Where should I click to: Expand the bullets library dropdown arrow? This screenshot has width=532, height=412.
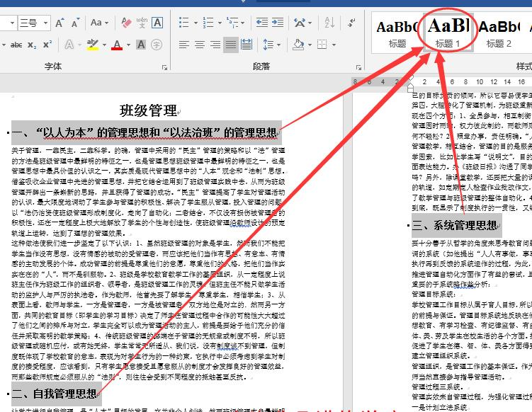pos(196,23)
